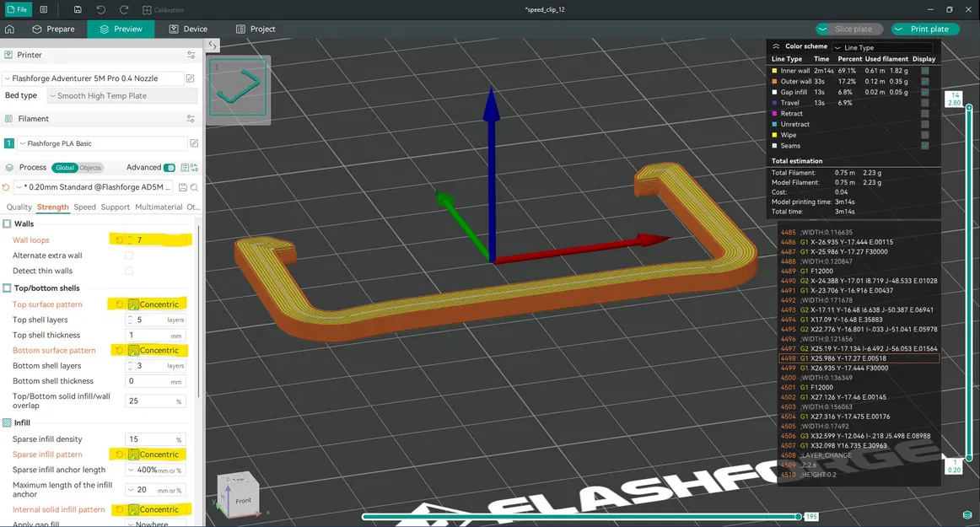The width and height of the screenshot is (980, 527).
Task: Open the Multimaterial settings tab
Action: tap(159, 207)
